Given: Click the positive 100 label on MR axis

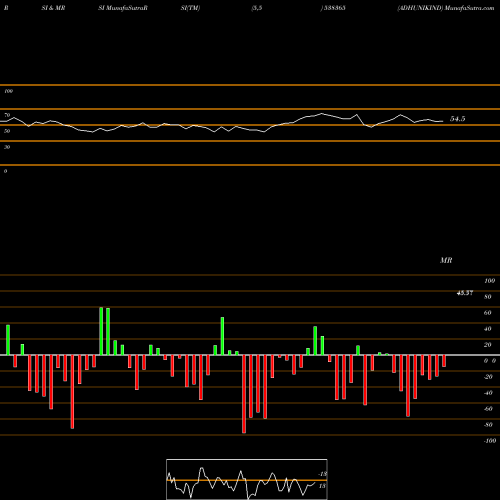Looking at the screenshot, I should click(490, 281).
